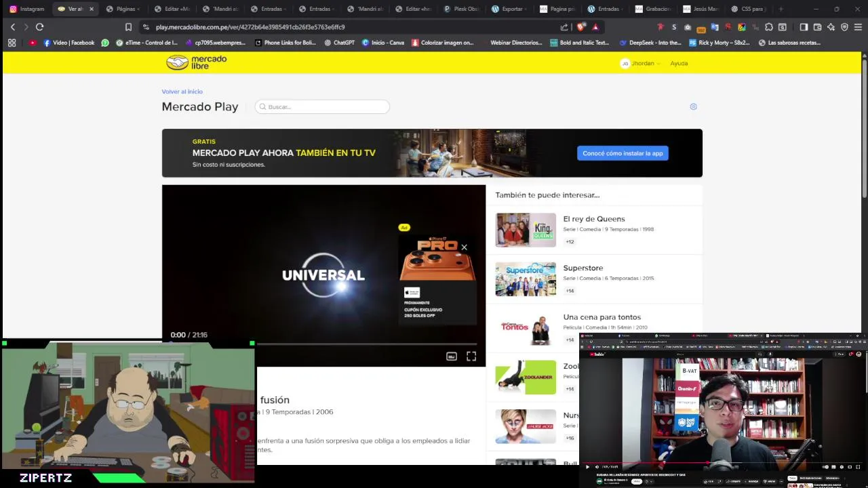
Task: Open the 'Inicio - Canva' bookmark
Action: [x=383, y=43]
